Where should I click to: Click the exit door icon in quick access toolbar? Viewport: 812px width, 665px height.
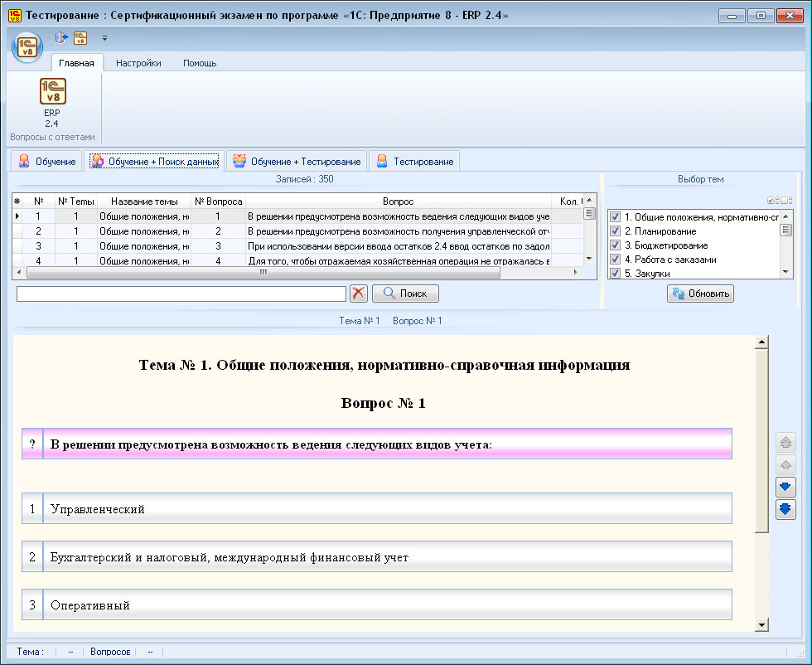(x=61, y=38)
